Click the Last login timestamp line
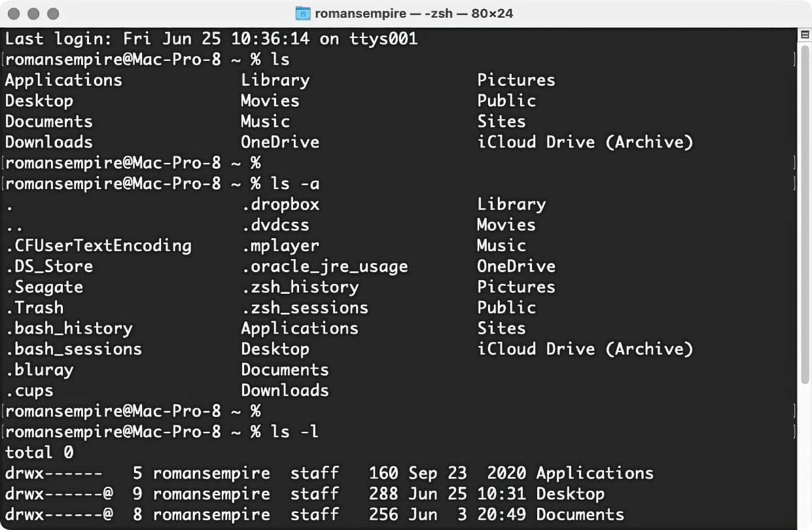 [209, 39]
